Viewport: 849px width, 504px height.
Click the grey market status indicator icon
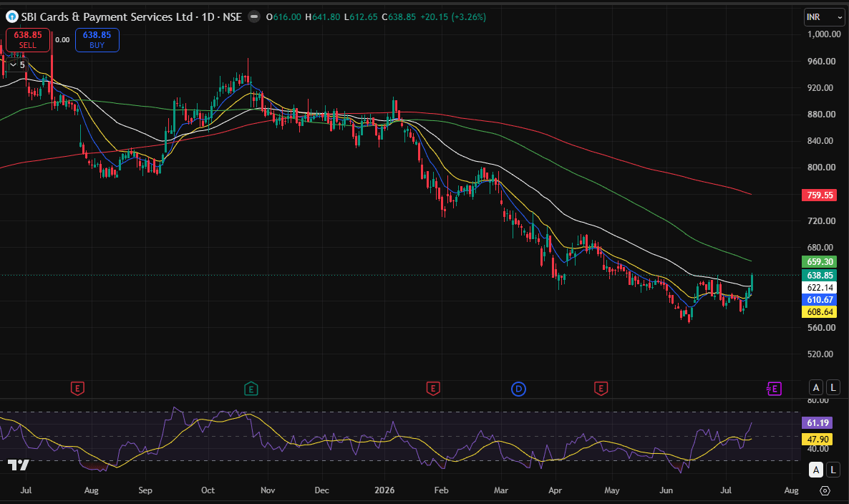254,16
